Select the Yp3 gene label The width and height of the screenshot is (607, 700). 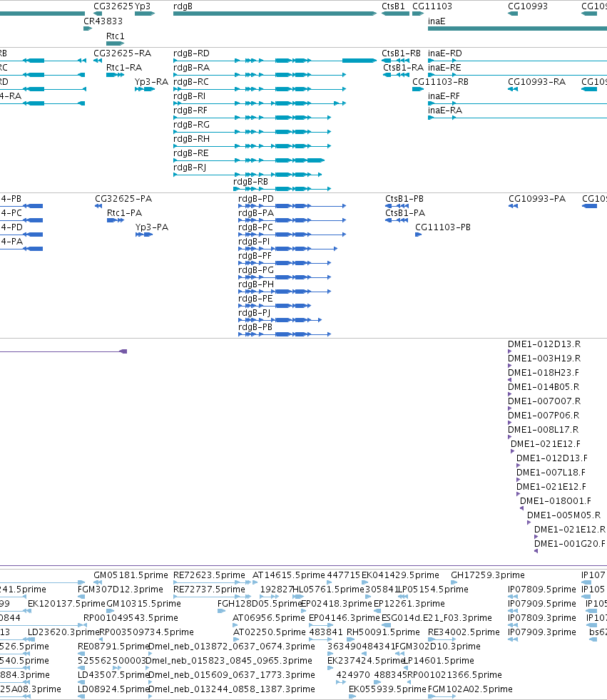coord(143,6)
